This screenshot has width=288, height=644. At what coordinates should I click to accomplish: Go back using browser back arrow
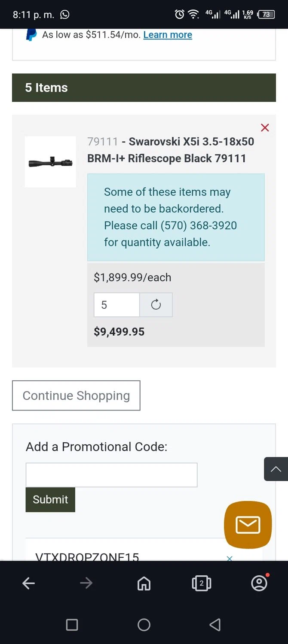28,583
